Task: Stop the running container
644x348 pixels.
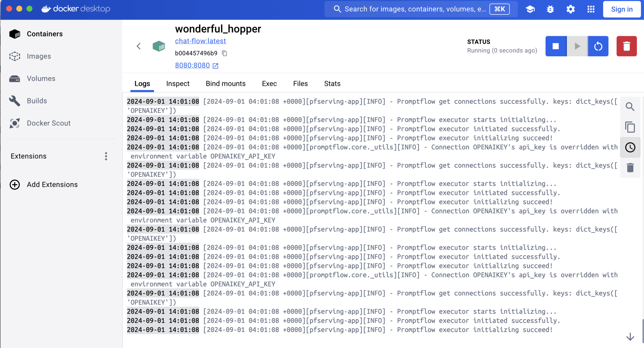Action: coord(556,46)
